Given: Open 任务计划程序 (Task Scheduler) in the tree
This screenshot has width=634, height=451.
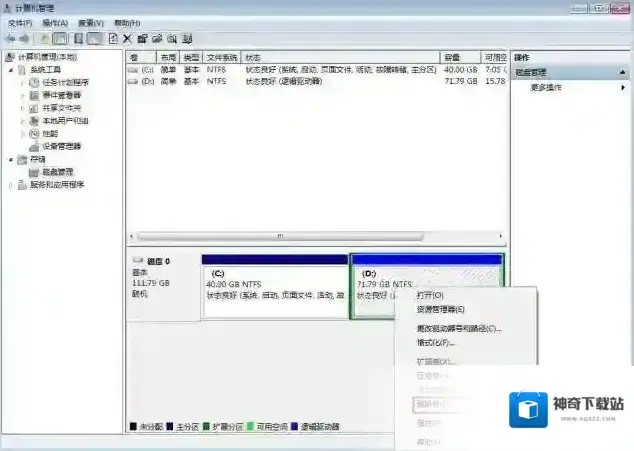Looking at the screenshot, I should click(x=65, y=82).
